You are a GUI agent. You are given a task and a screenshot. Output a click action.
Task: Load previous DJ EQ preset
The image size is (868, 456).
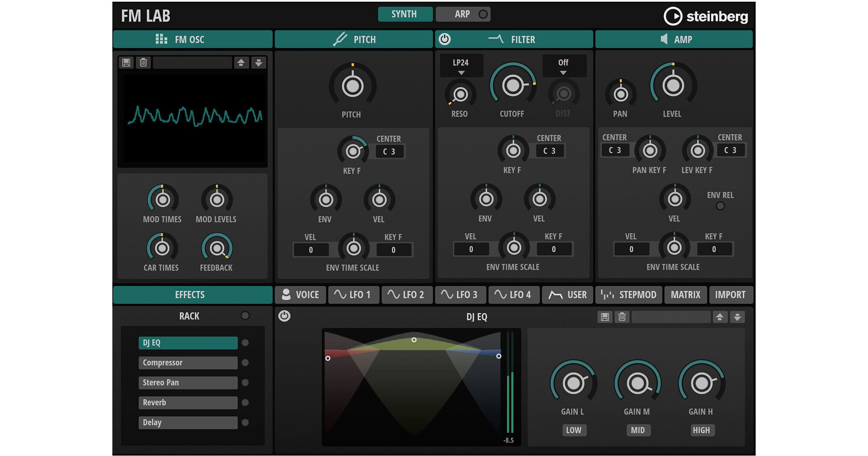pos(720,317)
